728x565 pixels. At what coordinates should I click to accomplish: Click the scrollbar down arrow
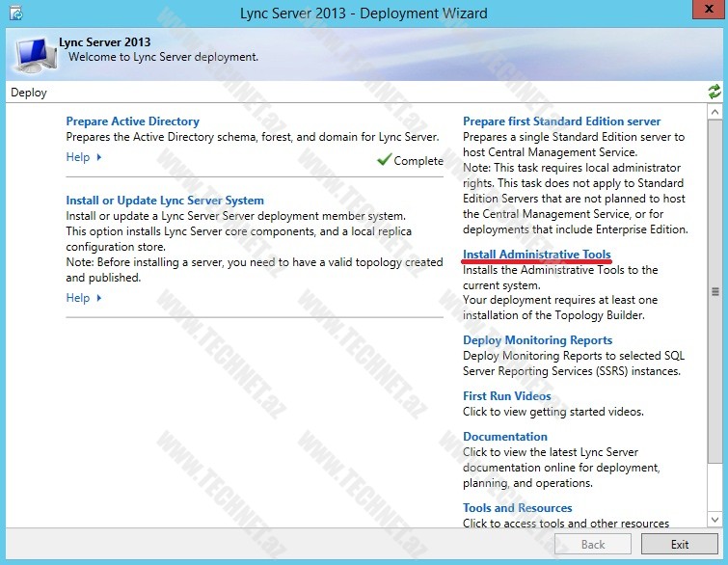[x=715, y=521]
